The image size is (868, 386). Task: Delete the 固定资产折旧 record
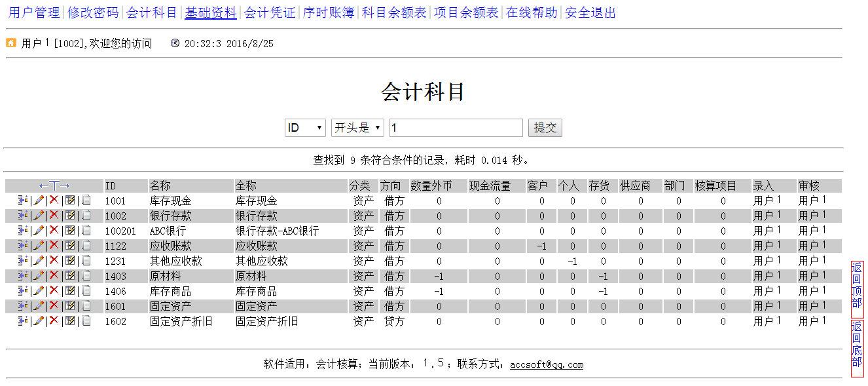pyautogui.click(x=54, y=321)
